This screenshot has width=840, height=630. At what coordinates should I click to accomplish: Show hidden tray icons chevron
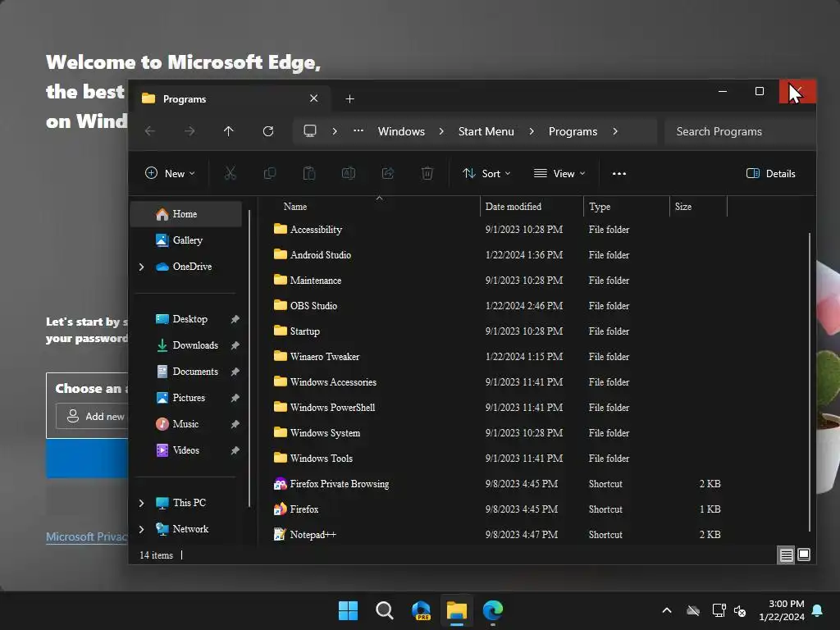667,610
